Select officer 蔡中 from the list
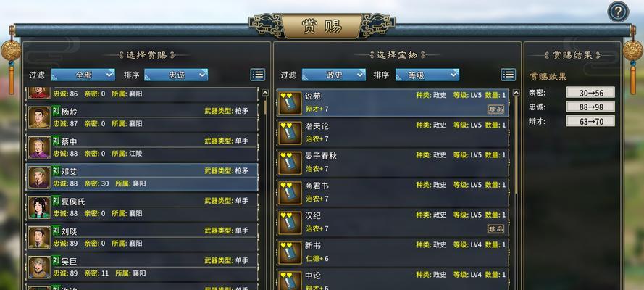This screenshot has height=290, width=644. coord(142,147)
